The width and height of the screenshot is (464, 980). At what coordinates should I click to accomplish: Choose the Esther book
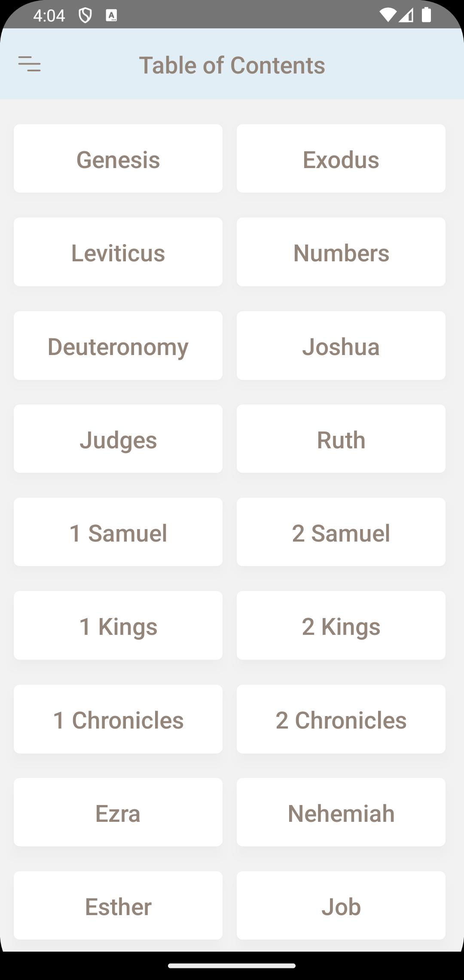[118, 906]
